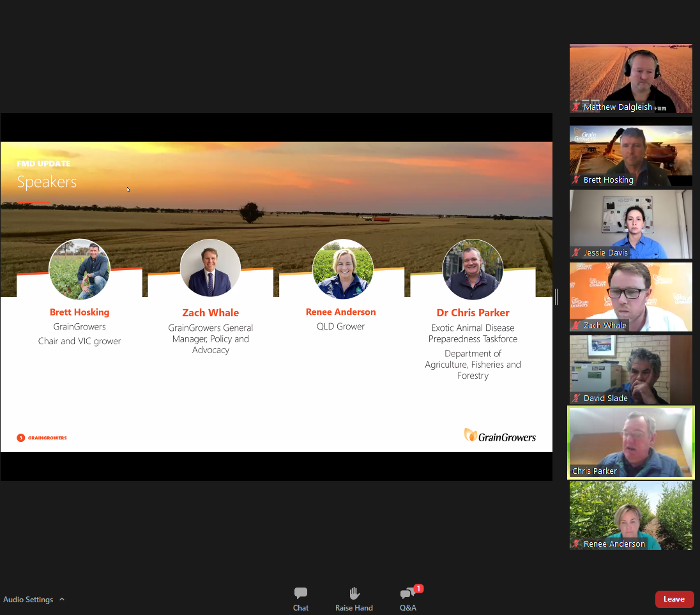Click the slide number 3 badge
The width and height of the screenshot is (700, 615).
pos(20,438)
